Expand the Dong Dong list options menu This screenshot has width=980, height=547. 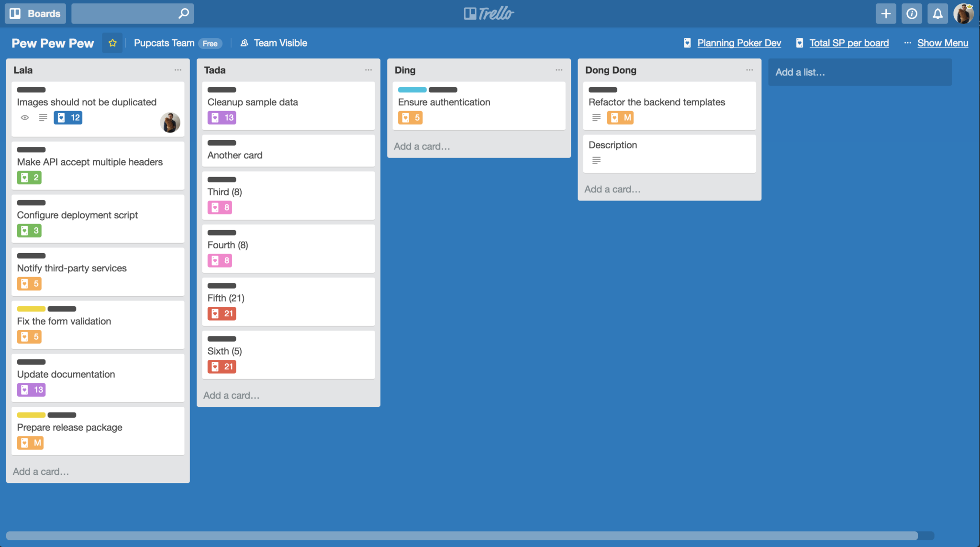click(749, 70)
